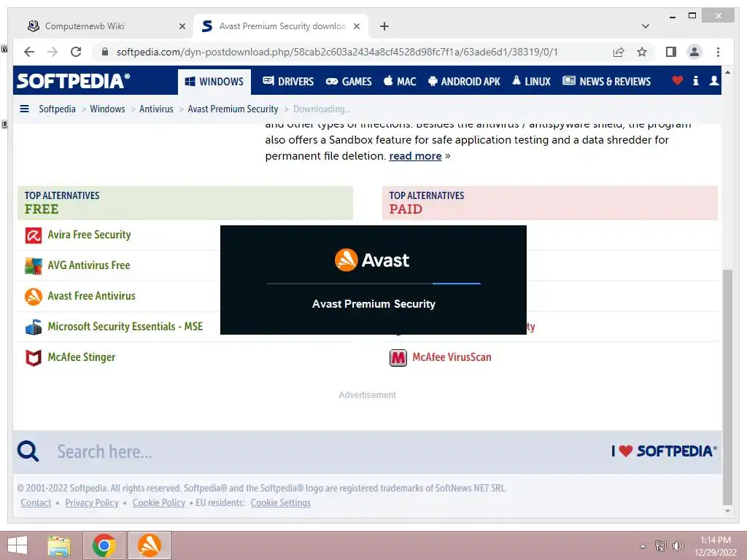This screenshot has height=560, width=747.
Task: Open the Privacy Policy footer link
Action: click(92, 503)
